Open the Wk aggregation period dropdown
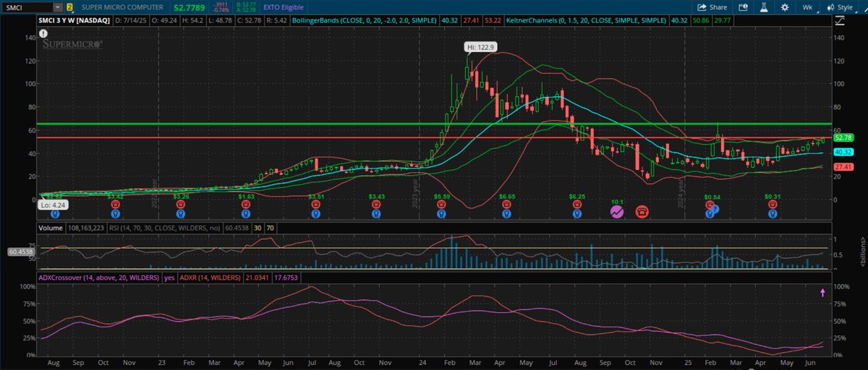Screen dimensions: 868x370 coord(808,7)
